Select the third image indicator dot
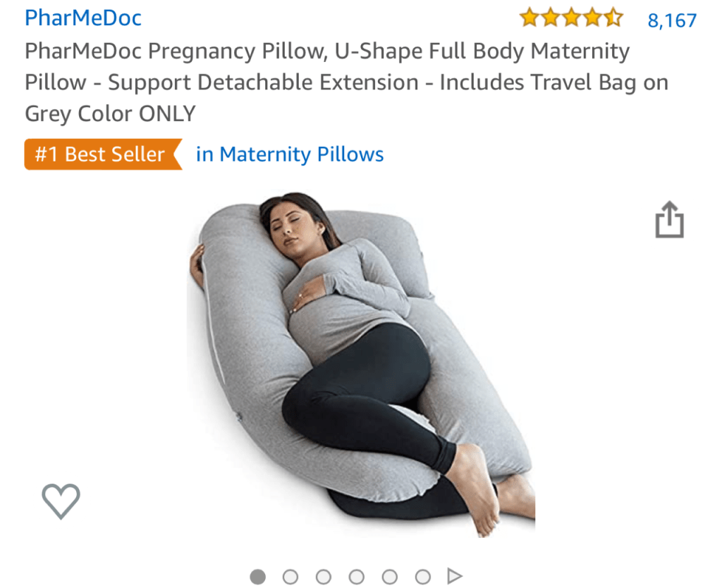 click(324, 577)
